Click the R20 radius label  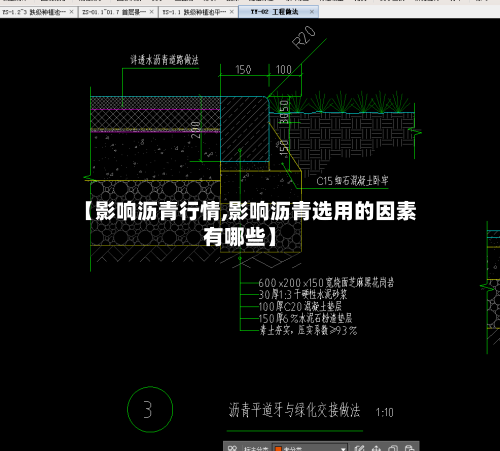pos(304,38)
